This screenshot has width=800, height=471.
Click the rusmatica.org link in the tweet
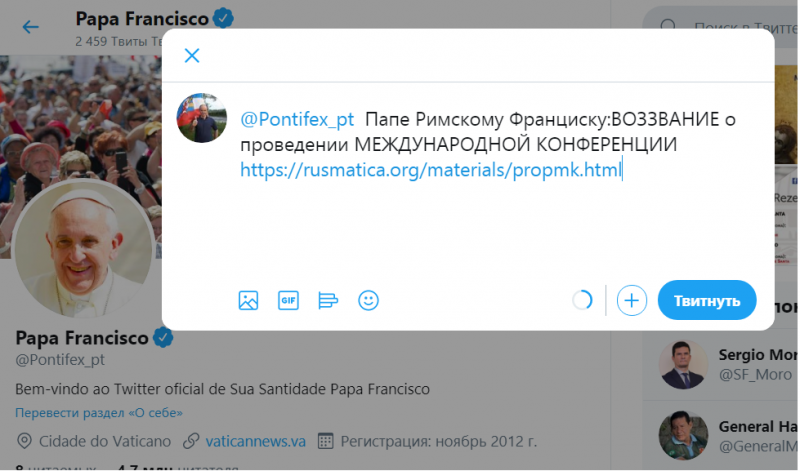pos(431,170)
